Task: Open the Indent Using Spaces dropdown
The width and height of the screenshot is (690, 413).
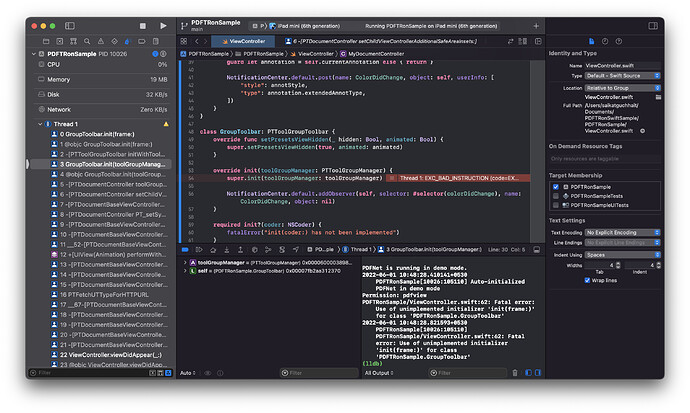Action: coord(623,255)
